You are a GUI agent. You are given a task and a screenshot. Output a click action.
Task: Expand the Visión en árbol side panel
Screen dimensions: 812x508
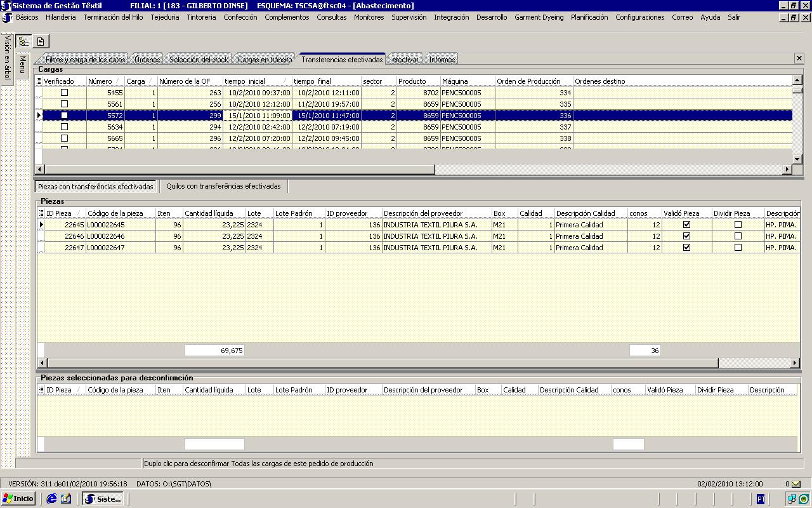[x=7, y=57]
